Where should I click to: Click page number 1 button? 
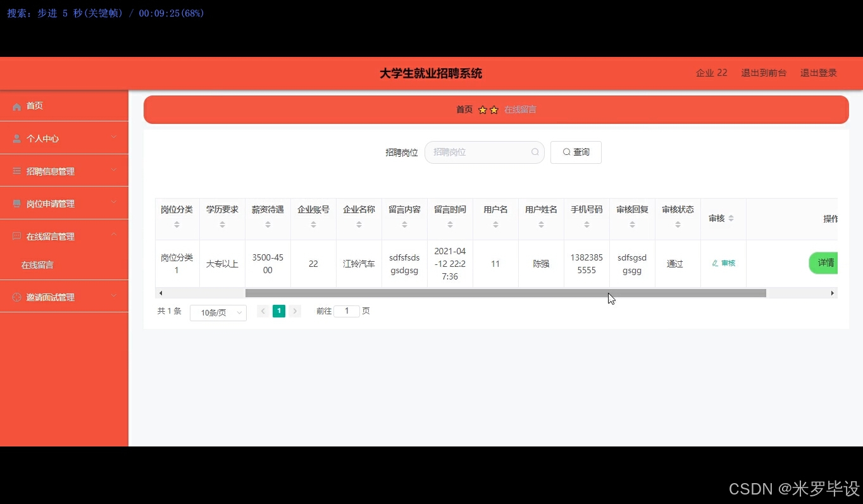tap(279, 311)
